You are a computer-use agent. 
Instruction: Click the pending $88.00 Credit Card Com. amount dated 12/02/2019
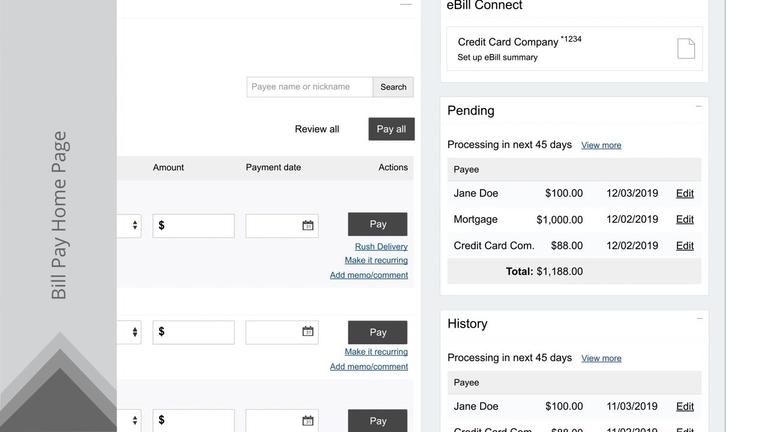coord(567,245)
